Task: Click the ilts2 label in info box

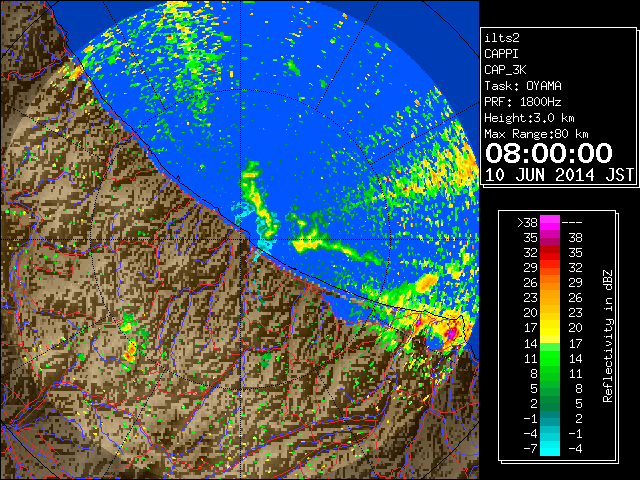Action: click(502, 38)
